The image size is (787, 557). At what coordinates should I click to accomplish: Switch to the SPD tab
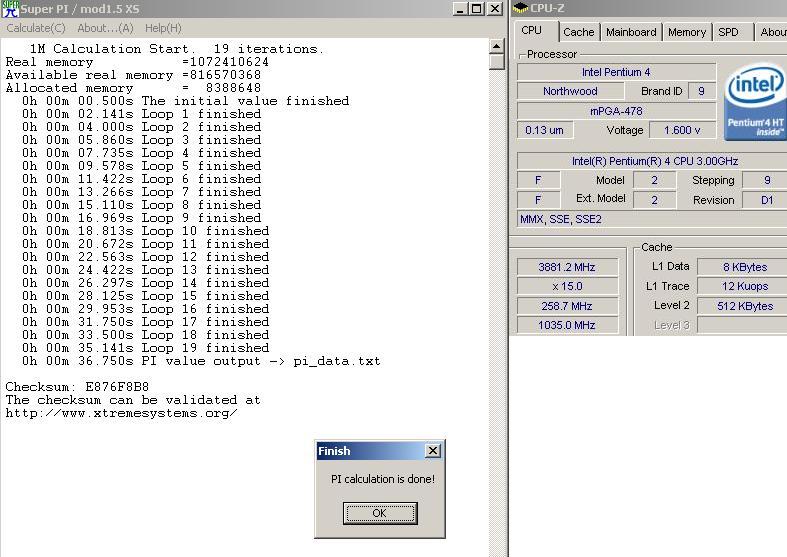[x=728, y=32]
